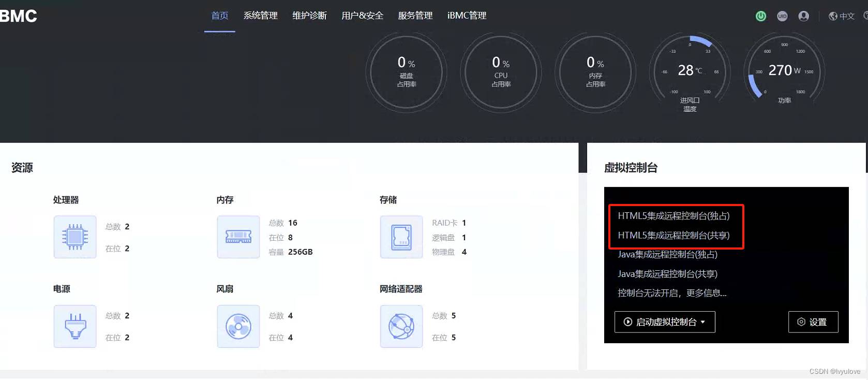Click the network adapter globe icon
Image resolution: width=868 pixels, height=380 pixels.
401,326
